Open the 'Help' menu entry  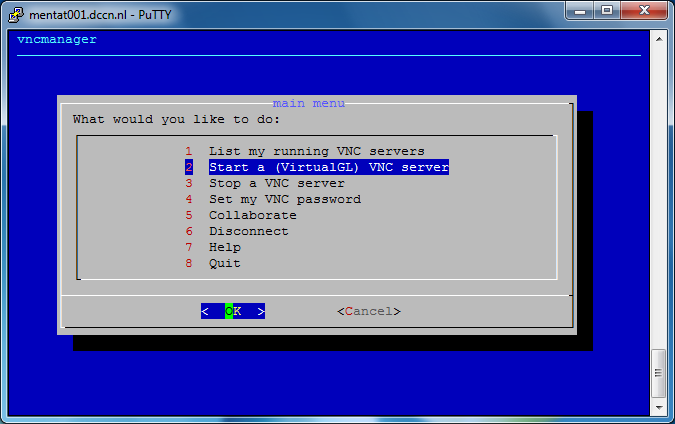pos(224,247)
